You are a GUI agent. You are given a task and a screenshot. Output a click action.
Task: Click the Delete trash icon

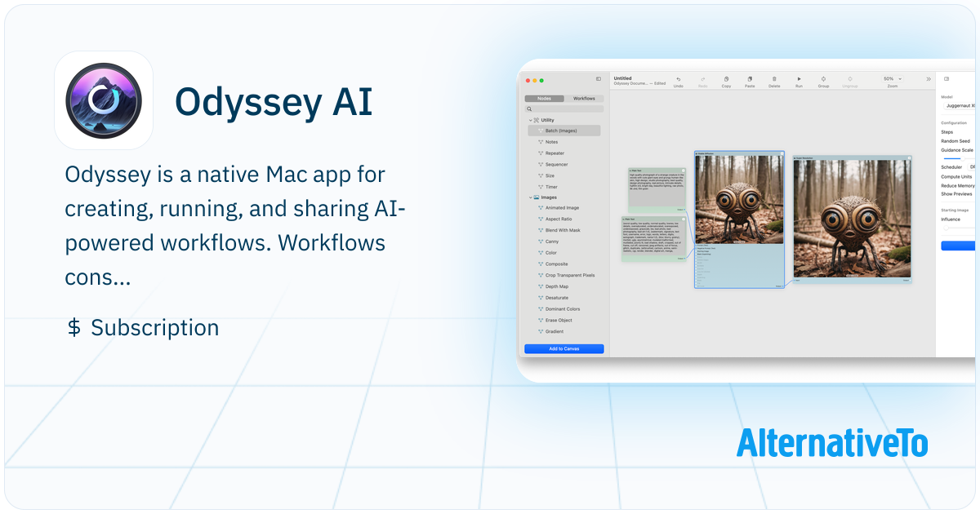click(774, 79)
